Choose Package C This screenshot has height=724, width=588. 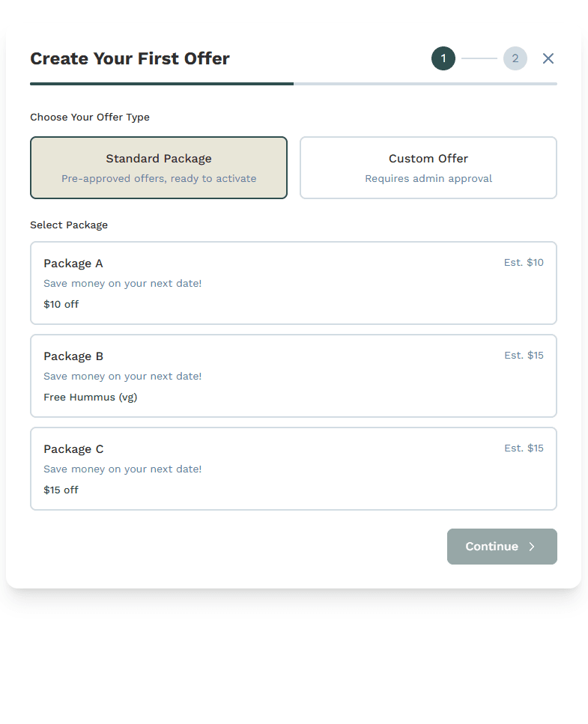294,469
